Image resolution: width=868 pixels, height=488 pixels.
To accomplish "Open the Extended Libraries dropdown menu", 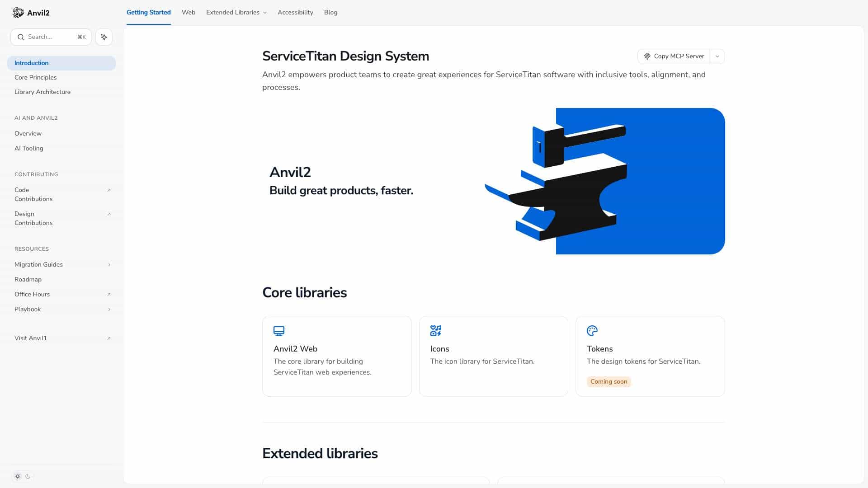I will click(236, 13).
